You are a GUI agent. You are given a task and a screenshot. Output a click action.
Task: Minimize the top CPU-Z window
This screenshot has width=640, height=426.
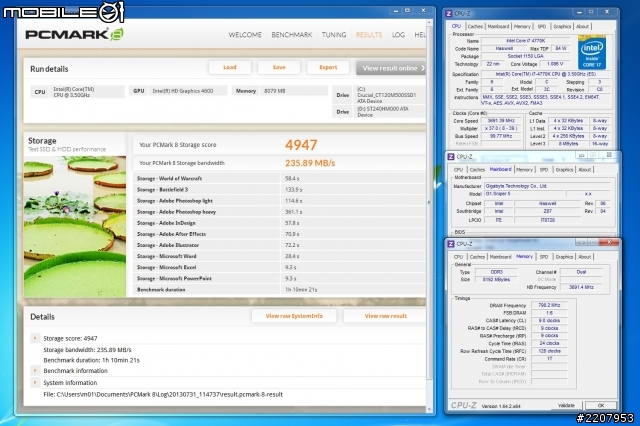(x=579, y=12)
